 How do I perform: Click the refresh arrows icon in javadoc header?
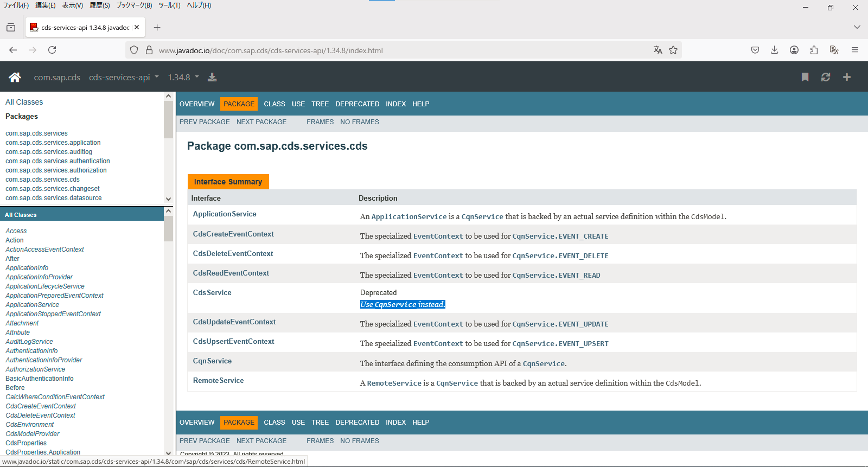pyautogui.click(x=826, y=77)
